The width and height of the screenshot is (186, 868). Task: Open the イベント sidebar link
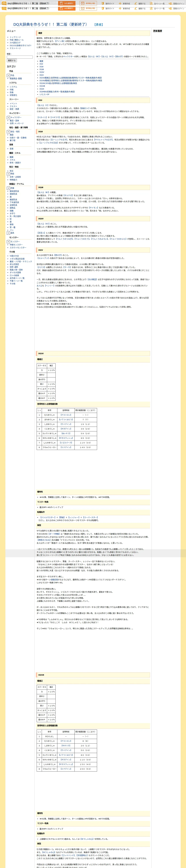[x=13, y=103]
